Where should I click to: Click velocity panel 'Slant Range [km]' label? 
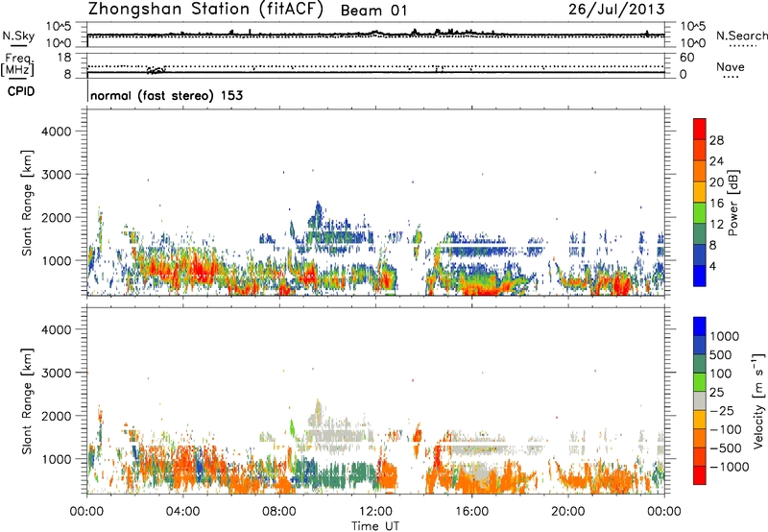(27, 401)
